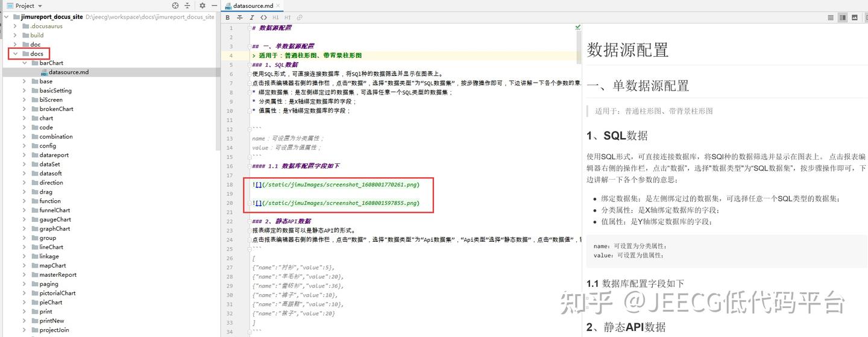Viewport: 868px width, 337px height.
Task: Click image path screenshot_1608001770261.png in editor
Action: point(341,184)
